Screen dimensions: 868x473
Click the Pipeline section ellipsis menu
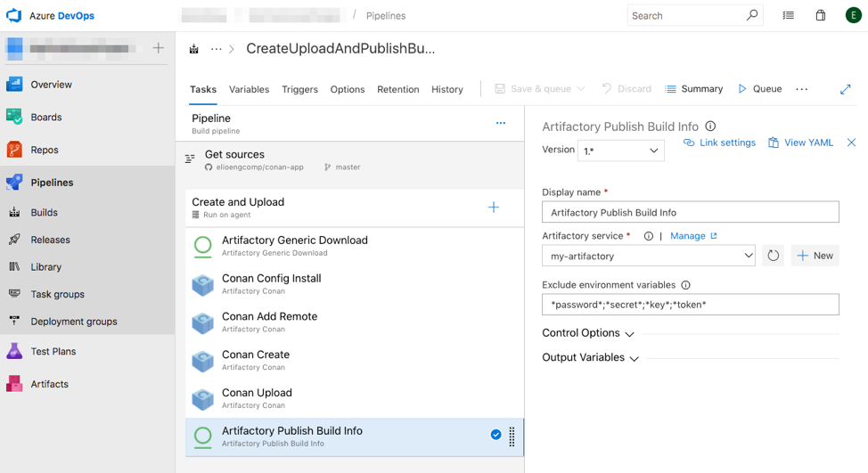click(501, 123)
